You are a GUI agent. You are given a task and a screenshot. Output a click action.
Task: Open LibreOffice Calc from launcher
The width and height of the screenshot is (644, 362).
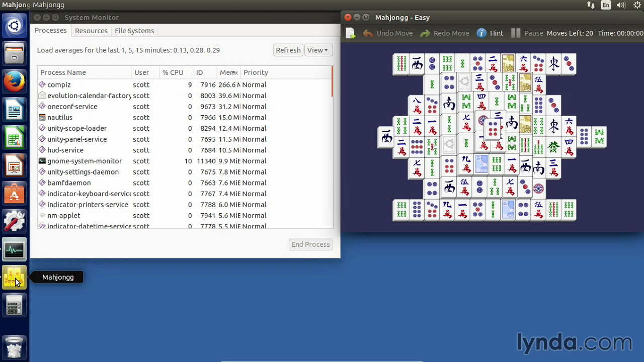14,137
